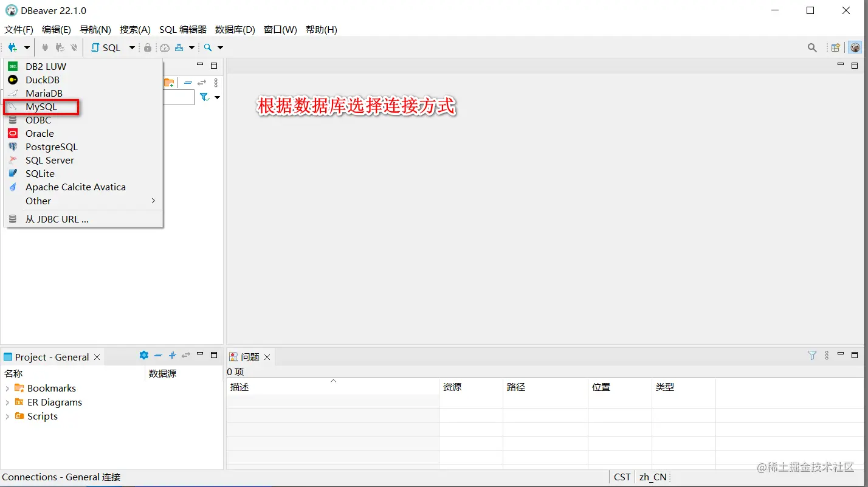
Task: Choose SQL Server from the list
Action: [83, 160]
